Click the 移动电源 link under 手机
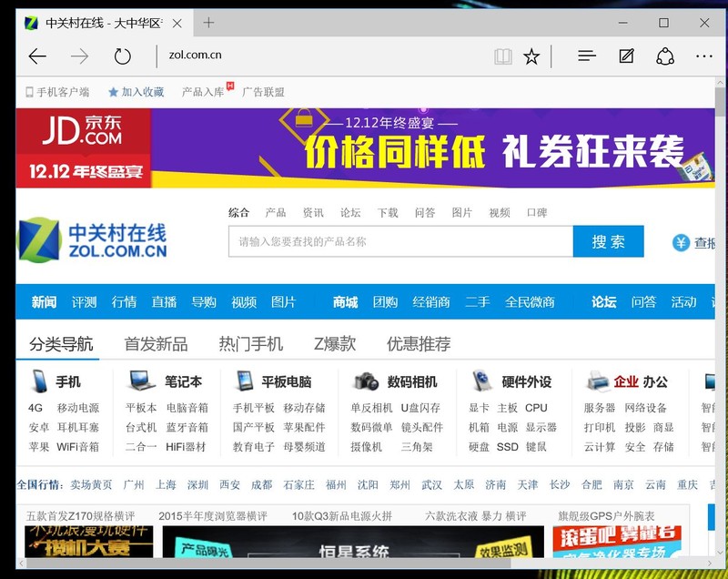This screenshot has height=579, width=728. (78, 408)
